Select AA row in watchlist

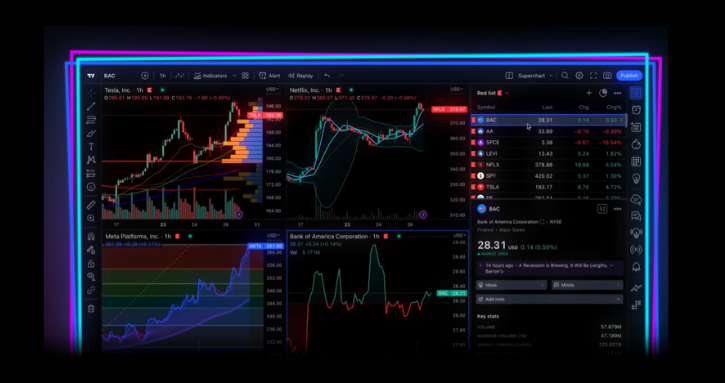point(548,131)
